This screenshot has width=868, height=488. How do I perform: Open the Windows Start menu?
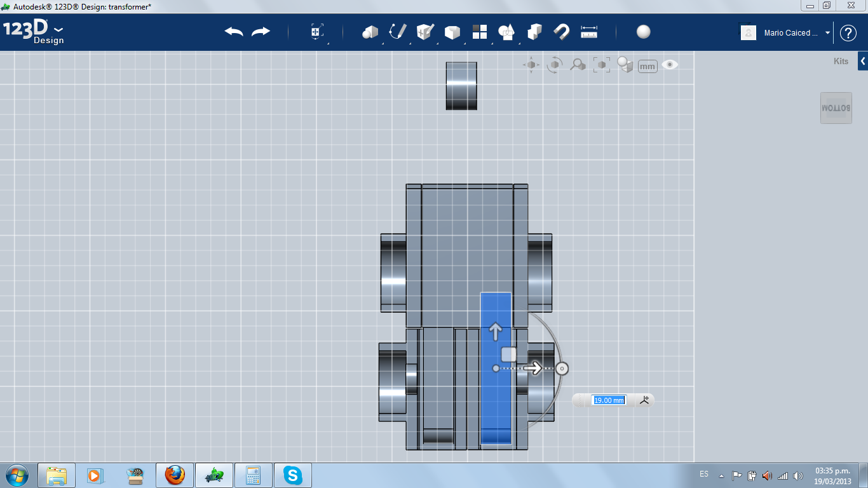pos(17,475)
